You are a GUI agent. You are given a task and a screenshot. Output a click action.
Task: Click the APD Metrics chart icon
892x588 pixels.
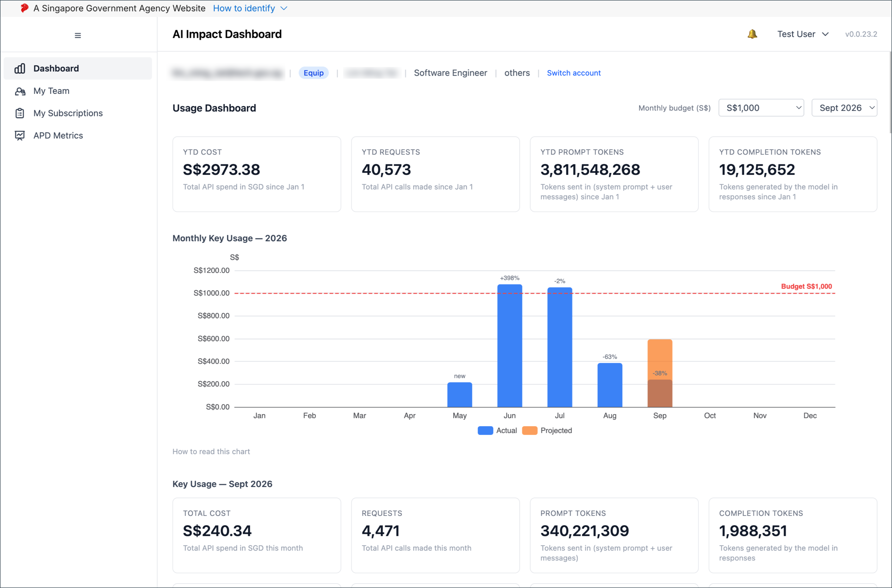point(20,135)
